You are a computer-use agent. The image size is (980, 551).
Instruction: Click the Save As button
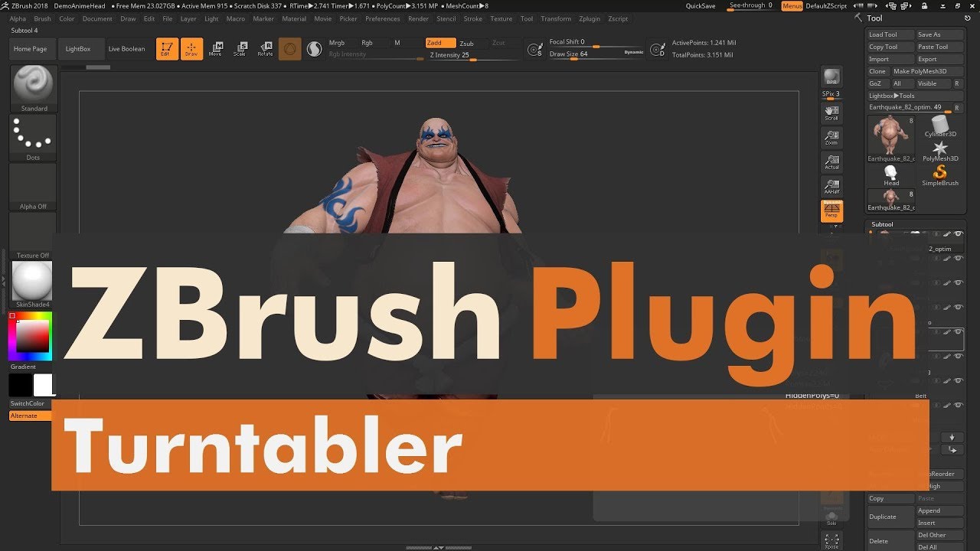coord(940,34)
